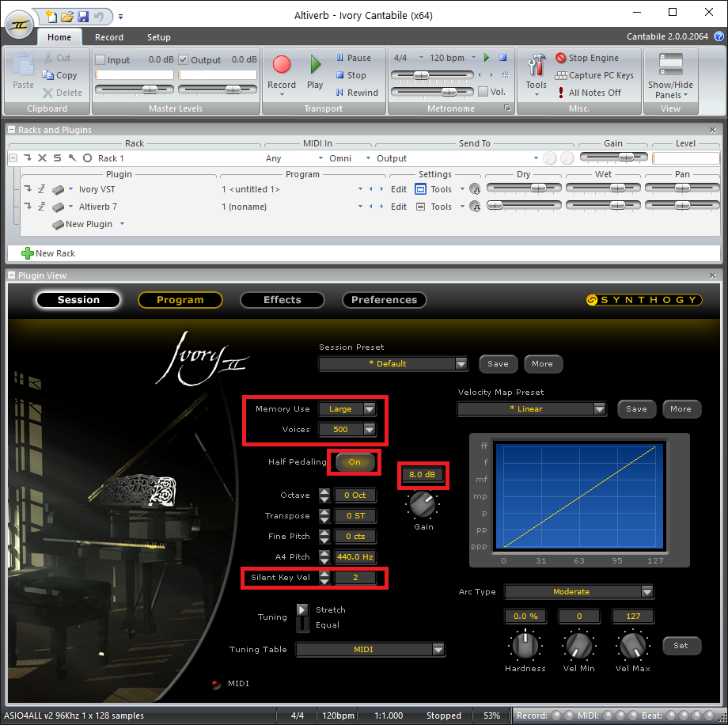This screenshot has width=728, height=725.
Task: Open the Program tab in Ivory
Action: (180, 299)
